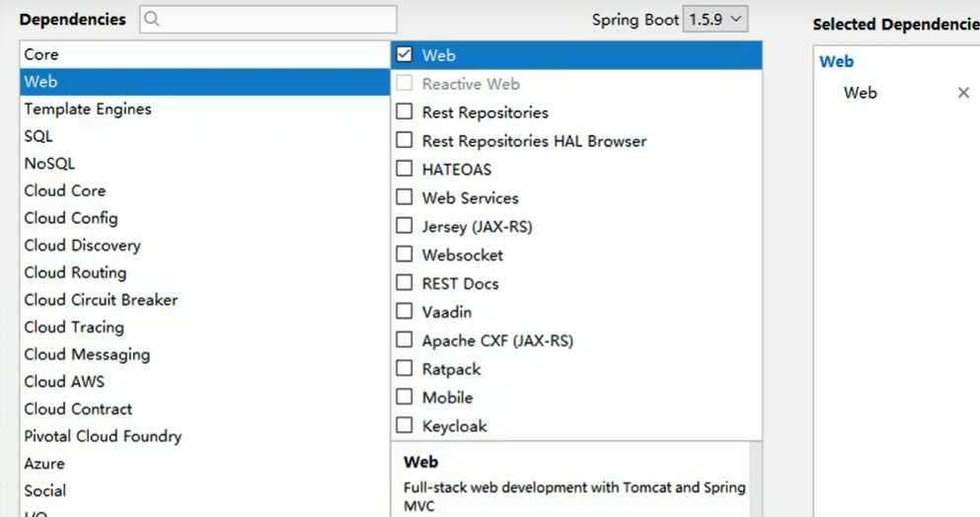Open Cloud Discovery category
The width and height of the screenshot is (980, 517).
tap(205, 245)
